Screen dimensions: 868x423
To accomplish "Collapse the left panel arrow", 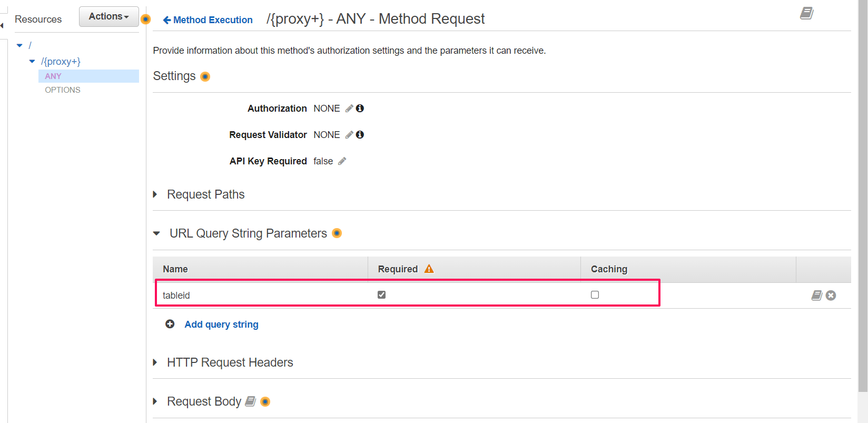I will coord(2,25).
